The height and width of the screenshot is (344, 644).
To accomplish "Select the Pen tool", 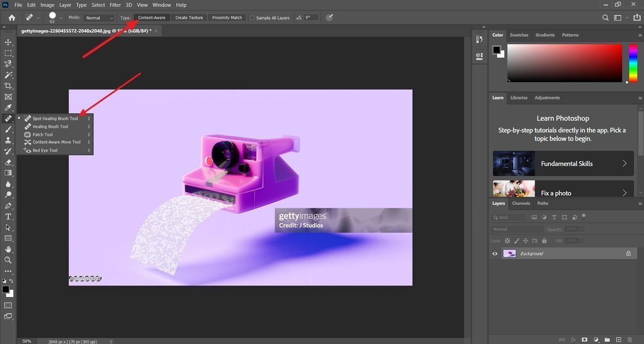I will (x=8, y=206).
